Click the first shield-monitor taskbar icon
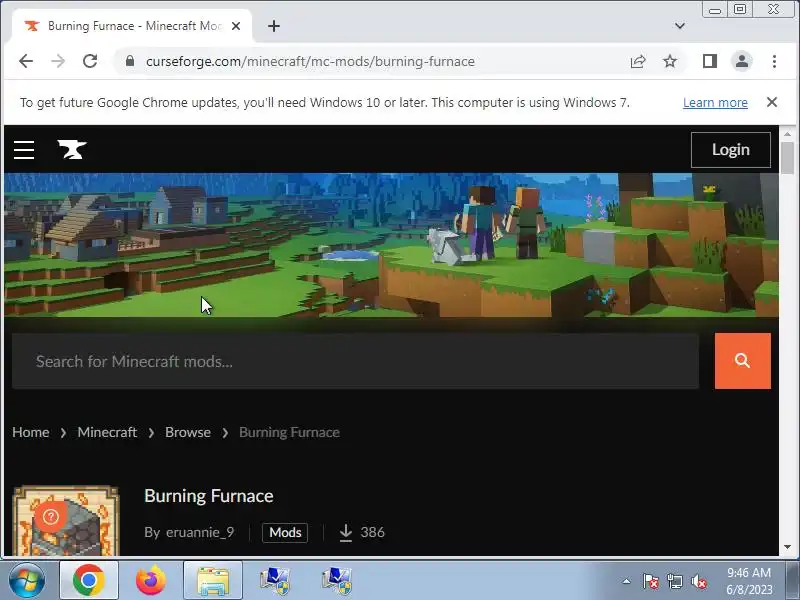800x600 pixels. [x=275, y=581]
